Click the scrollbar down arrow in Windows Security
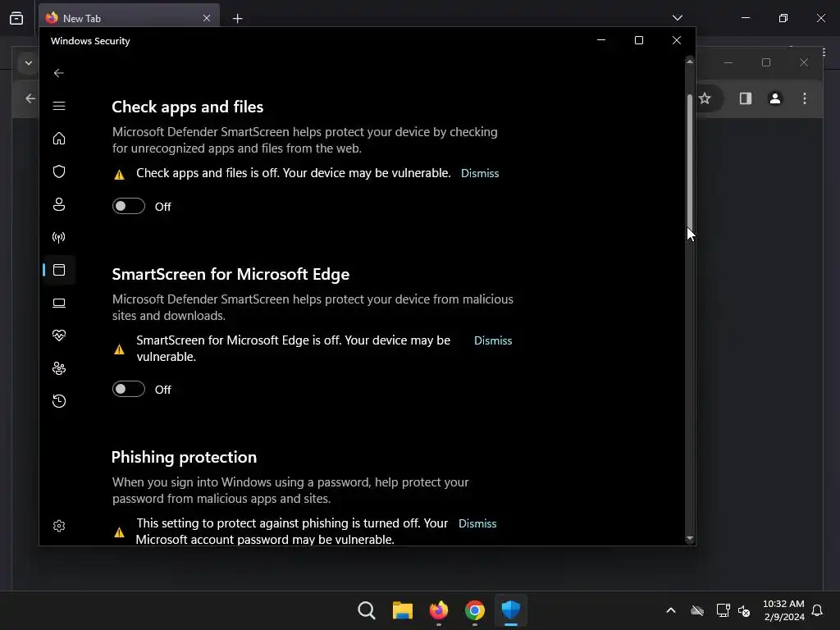 690,538
